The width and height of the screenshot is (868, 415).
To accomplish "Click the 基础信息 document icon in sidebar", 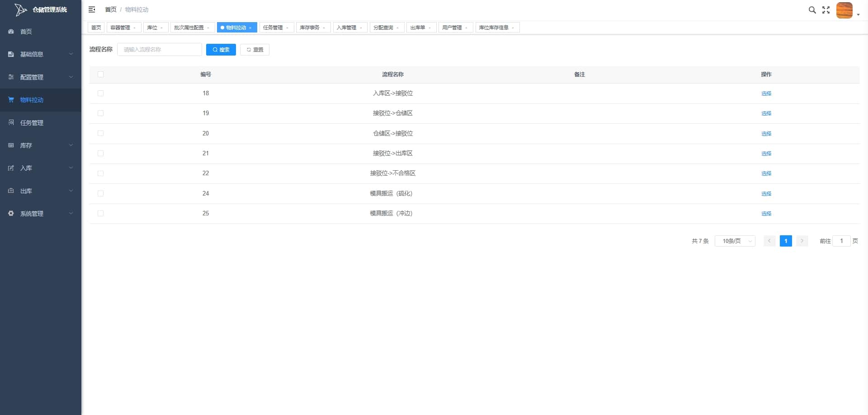I will tap(11, 54).
